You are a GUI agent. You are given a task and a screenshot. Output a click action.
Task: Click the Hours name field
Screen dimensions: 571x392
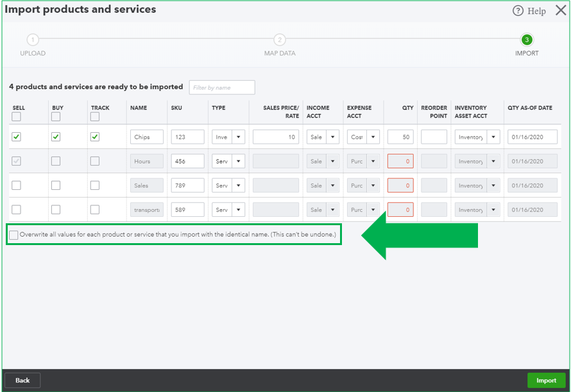147,161
